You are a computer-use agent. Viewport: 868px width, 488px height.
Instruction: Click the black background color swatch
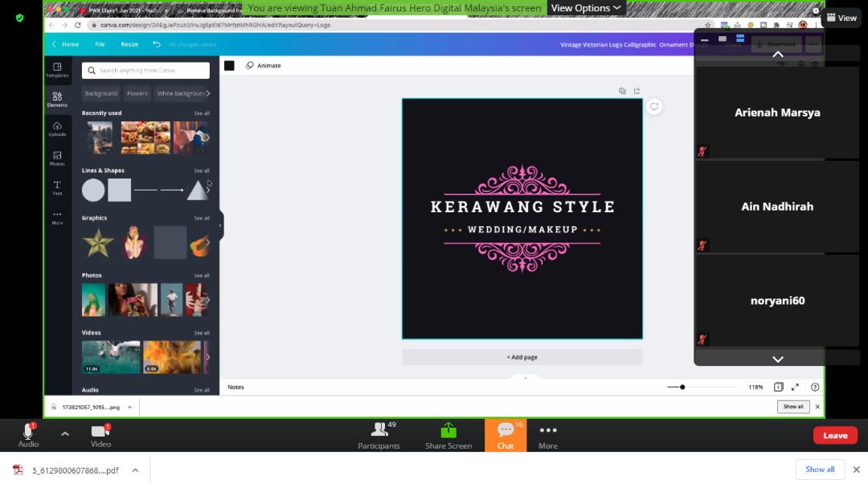(229, 65)
